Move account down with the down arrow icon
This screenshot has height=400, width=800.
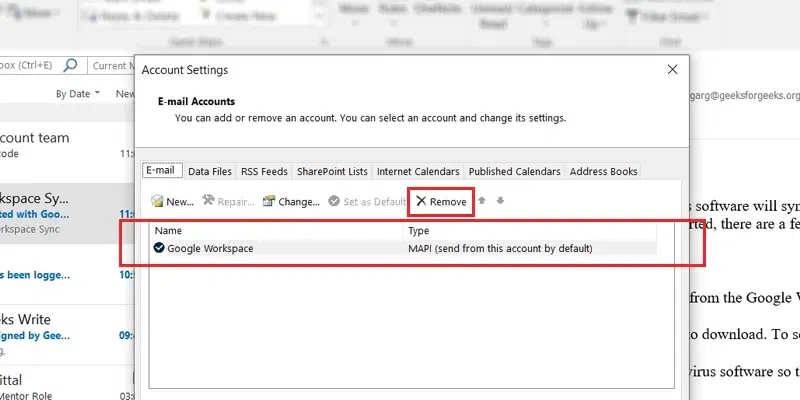point(501,201)
